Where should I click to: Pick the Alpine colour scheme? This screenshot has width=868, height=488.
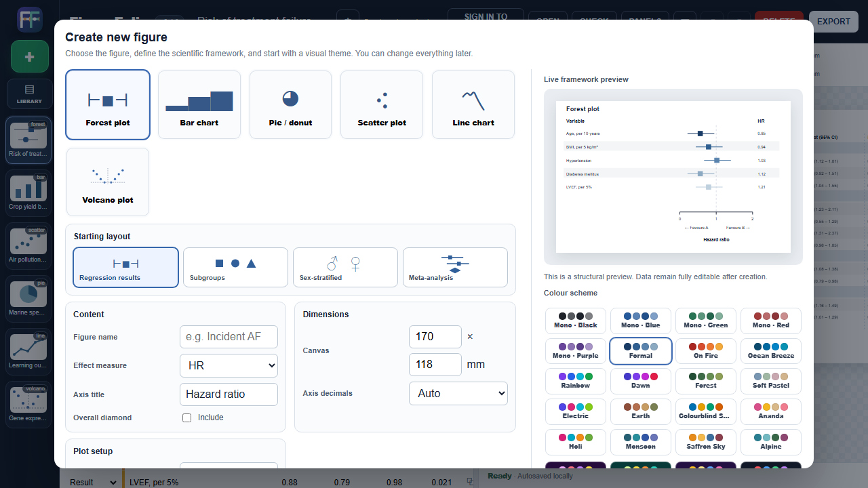click(x=771, y=442)
